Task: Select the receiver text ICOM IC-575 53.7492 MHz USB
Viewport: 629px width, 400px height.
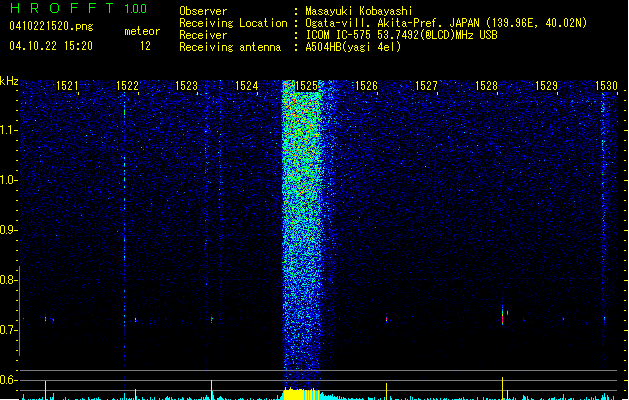Action: click(x=402, y=35)
